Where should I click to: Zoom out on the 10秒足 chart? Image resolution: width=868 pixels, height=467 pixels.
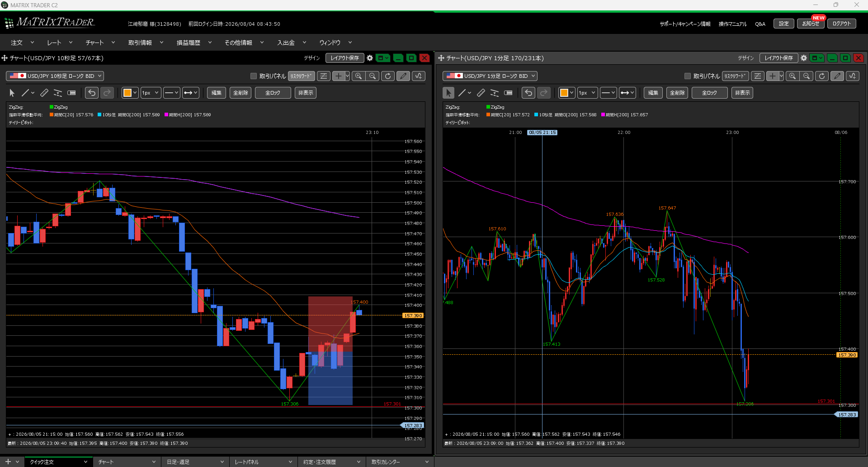click(373, 76)
